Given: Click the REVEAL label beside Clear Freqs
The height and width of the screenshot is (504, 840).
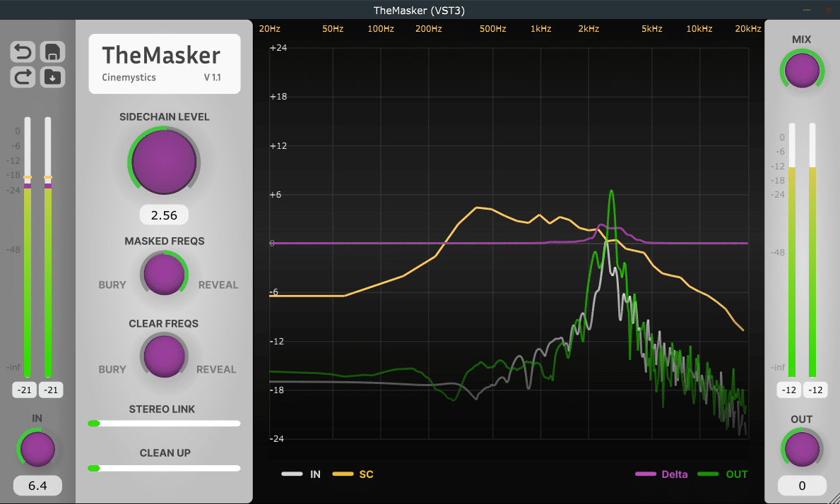Looking at the screenshot, I should (216, 369).
